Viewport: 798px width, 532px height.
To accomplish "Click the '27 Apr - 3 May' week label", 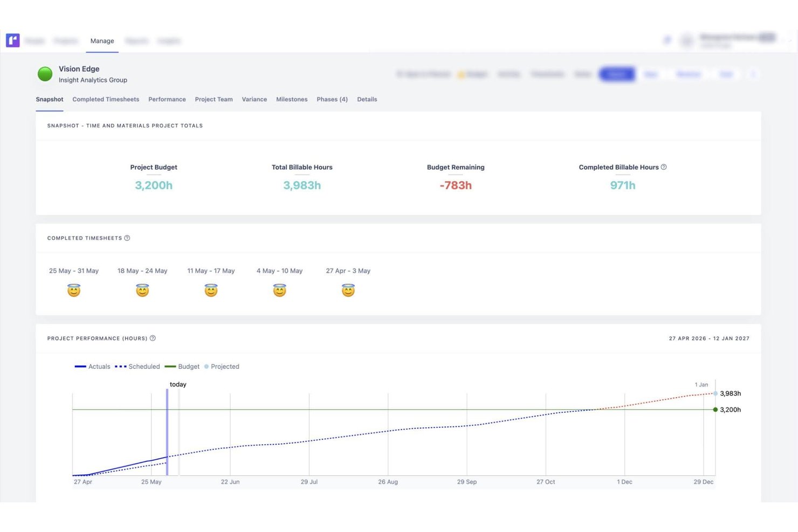I will (x=348, y=271).
